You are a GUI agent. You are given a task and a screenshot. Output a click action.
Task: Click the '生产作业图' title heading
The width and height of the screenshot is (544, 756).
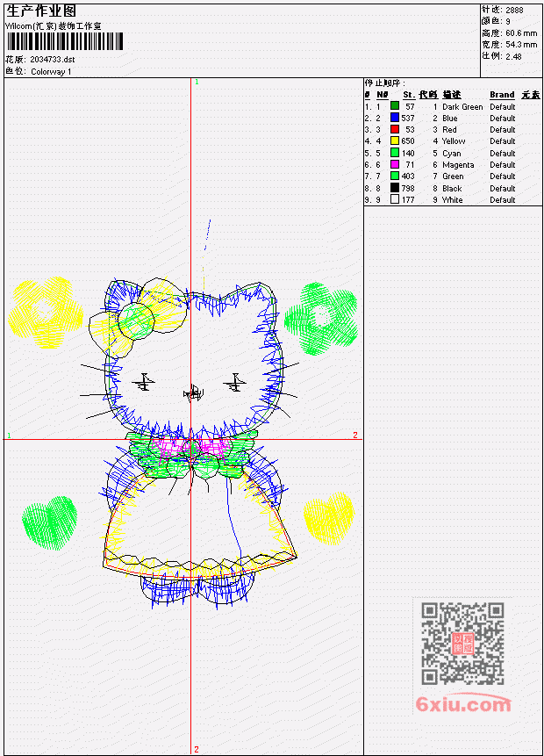click(x=41, y=11)
